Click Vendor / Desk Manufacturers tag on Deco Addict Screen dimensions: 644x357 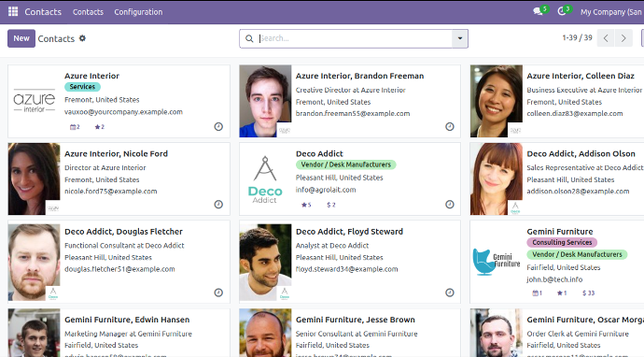click(346, 164)
